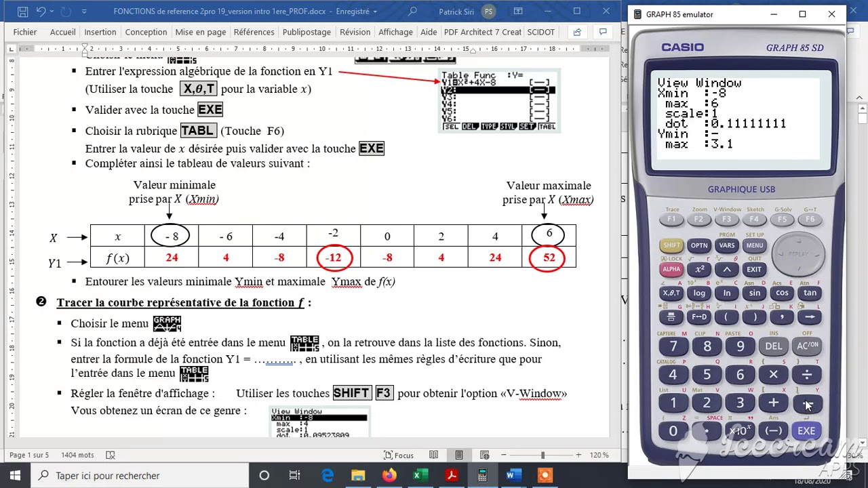Switch to Web Layout view

pyautogui.click(x=485, y=455)
